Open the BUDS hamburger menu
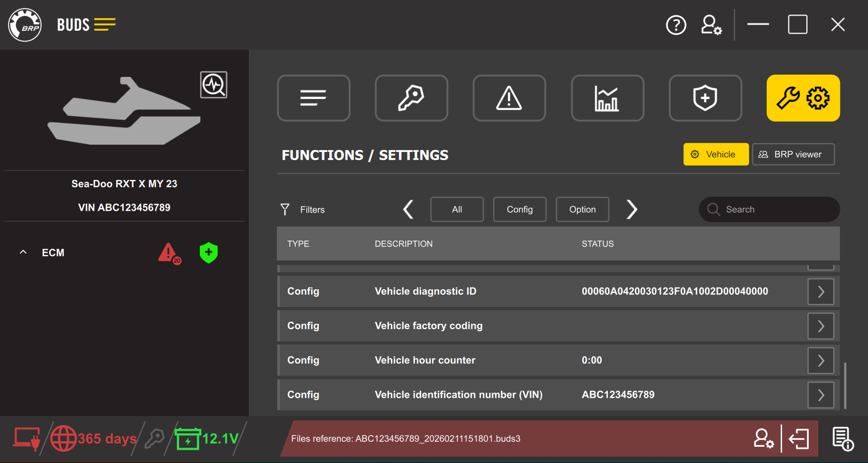The height and width of the screenshot is (463, 868). 105,24
